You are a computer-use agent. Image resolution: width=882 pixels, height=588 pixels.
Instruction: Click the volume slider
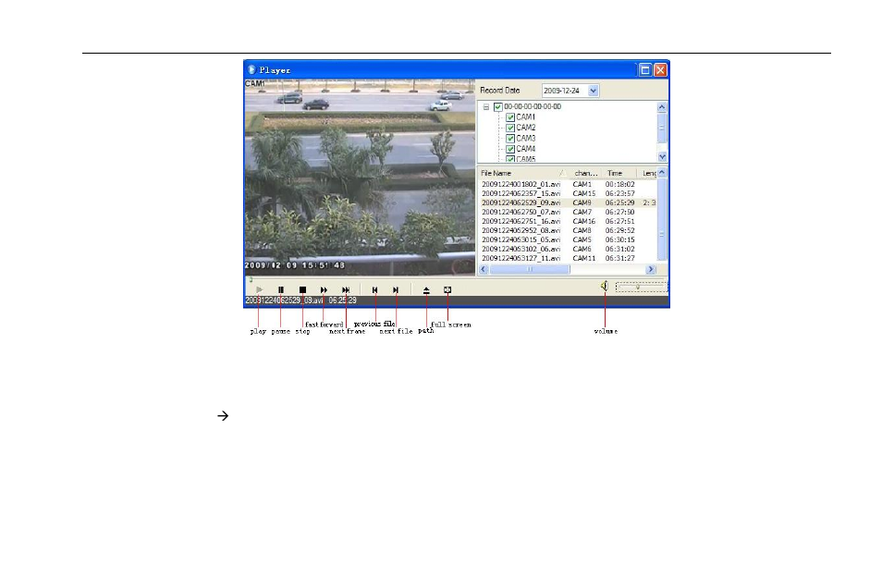pyautogui.click(x=642, y=287)
